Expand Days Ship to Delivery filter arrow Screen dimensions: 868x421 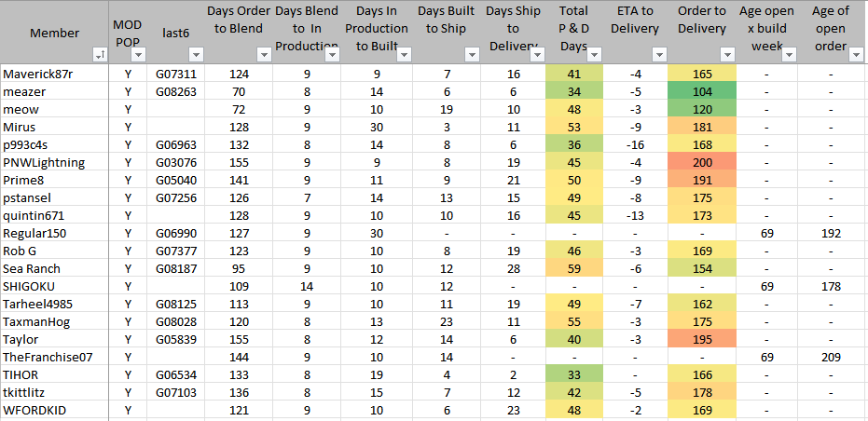(538, 55)
